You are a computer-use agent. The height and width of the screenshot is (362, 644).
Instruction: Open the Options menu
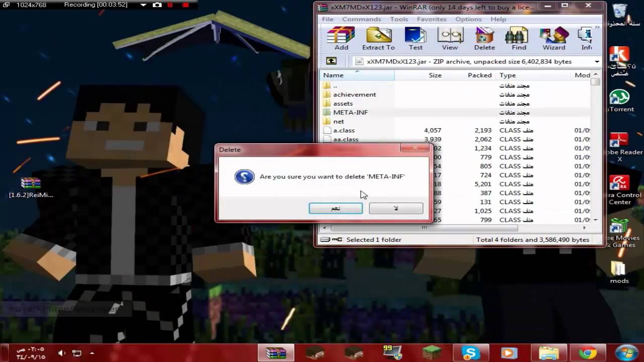(x=468, y=19)
